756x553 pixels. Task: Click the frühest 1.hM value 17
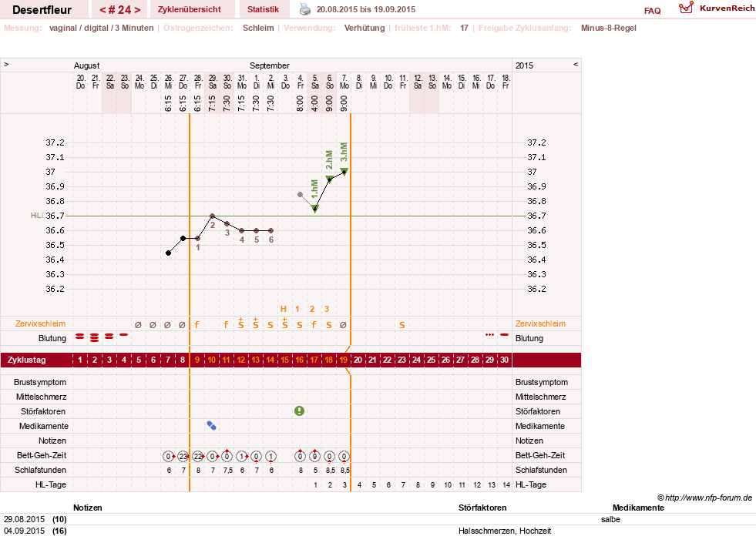tap(464, 28)
